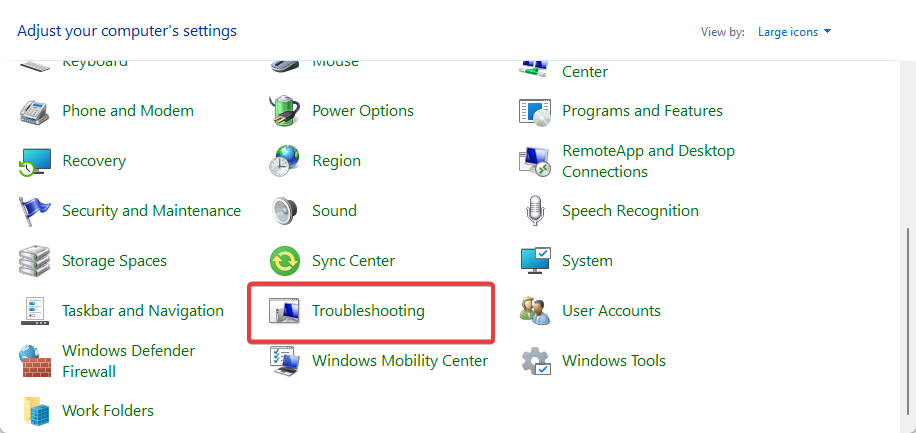Image resolution: width=916 pixels, height=433 pixels.
Task: Open the Speech Recognition link
Action: tap(630, 211)
